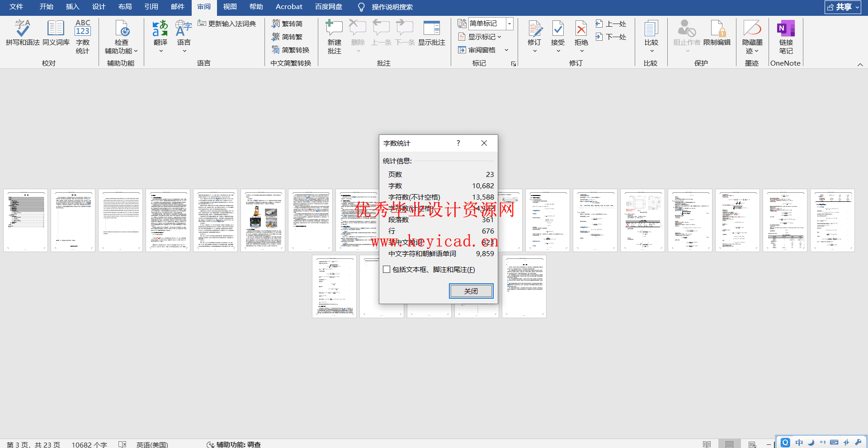
Task: Click the Translate (翻译) icon
Action: (160, 29)
